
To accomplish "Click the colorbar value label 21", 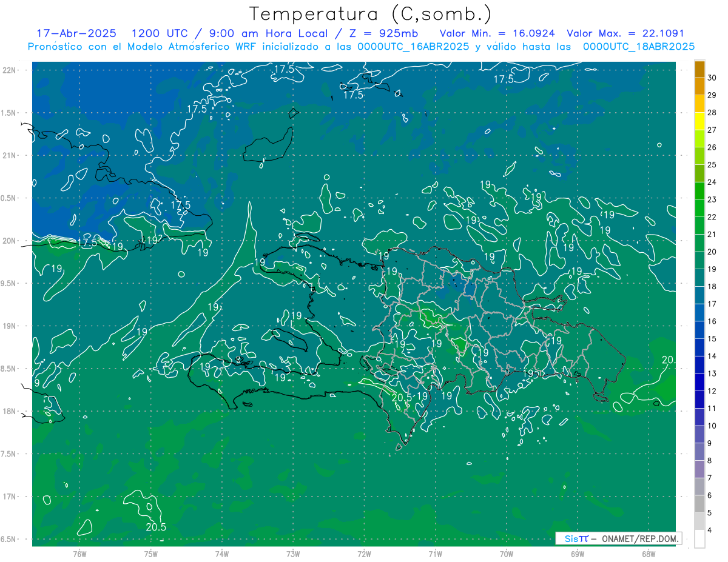I will tap(712, 234).
